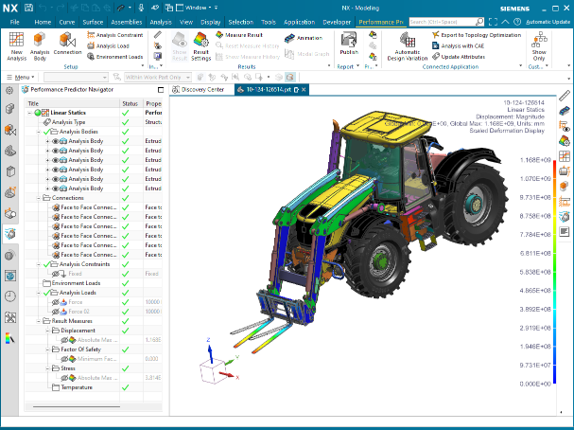Image resolution: width=574 pixels, height=430 pixels.
Task: Click the Analysis Body ribbon icon
Action: 40,46
